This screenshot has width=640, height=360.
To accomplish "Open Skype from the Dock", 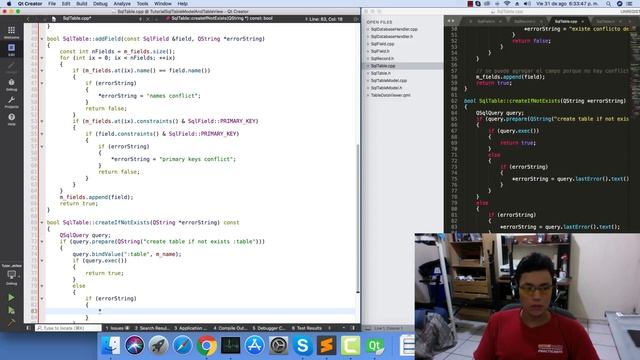I will point(302,345).
